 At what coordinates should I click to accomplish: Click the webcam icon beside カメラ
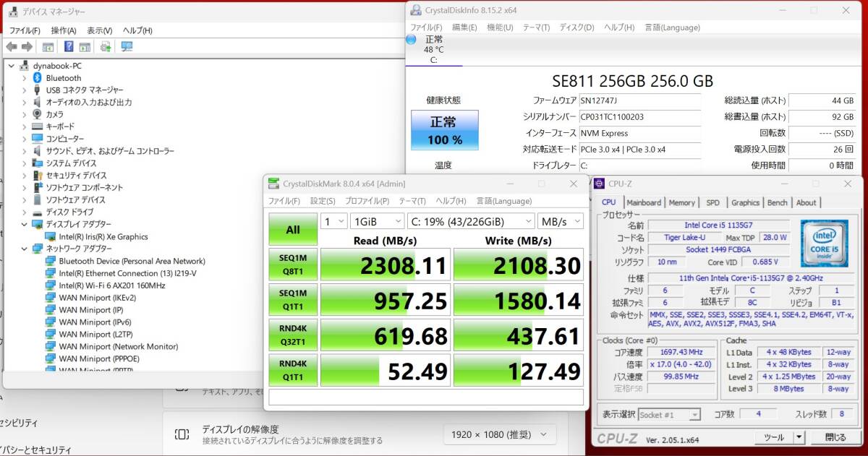pyautogui.click(x=38, y=114)
